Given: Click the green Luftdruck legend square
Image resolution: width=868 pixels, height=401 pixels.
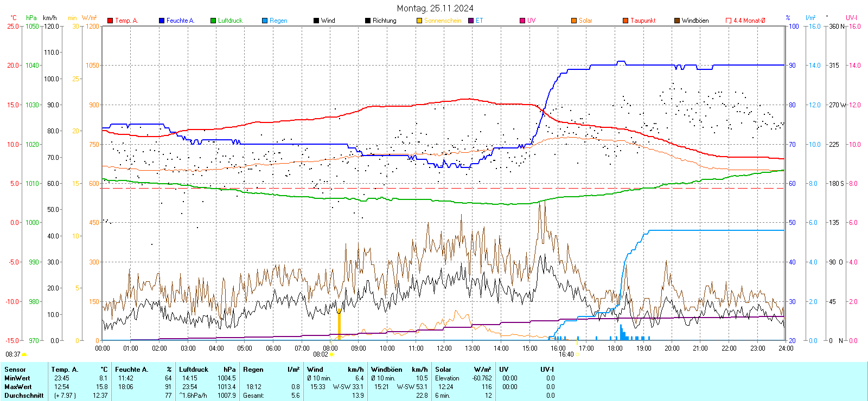Looking at the screenshot, I should click(x=213, y=21).
